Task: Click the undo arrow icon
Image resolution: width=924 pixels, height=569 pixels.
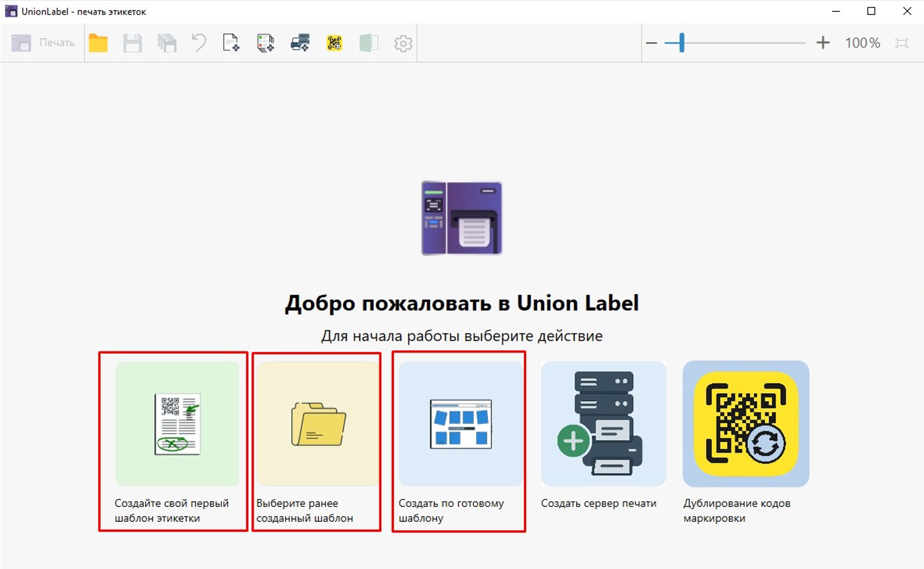Action: click(199, 43)
